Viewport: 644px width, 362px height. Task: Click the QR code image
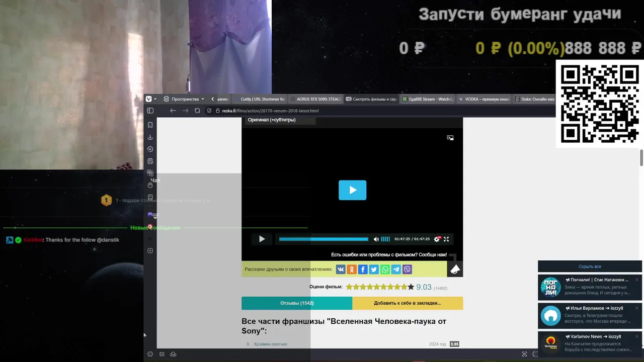pyautogui.click(x=600, y=104)
